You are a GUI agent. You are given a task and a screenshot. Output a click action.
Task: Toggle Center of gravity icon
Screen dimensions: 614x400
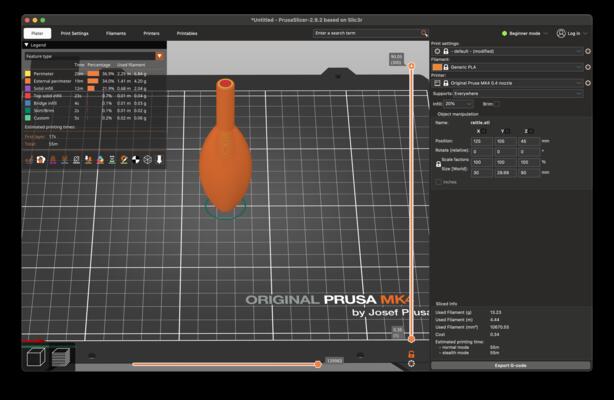[136, 159]
